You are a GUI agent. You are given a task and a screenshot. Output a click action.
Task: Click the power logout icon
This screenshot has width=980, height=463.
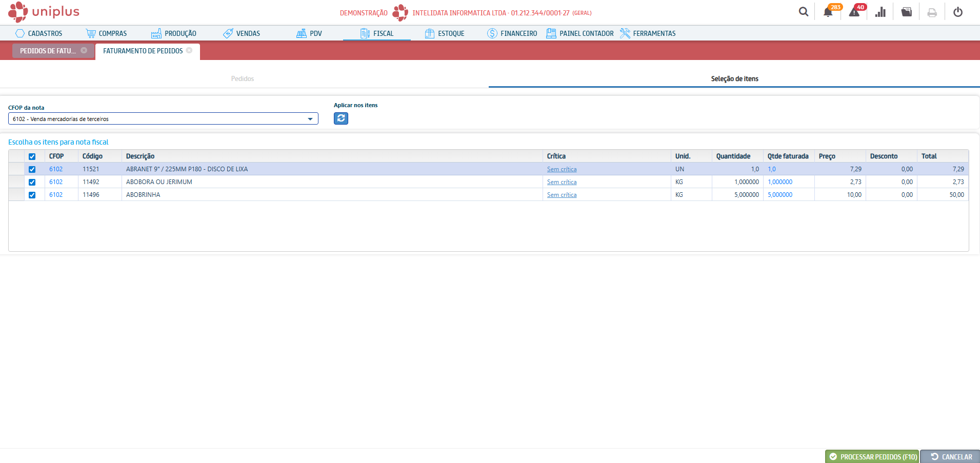[x=958, y=12]
